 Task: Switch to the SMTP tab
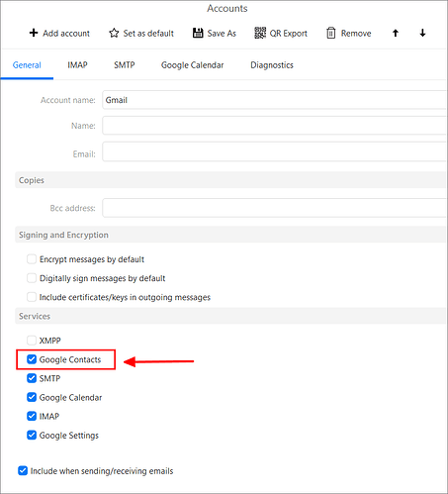[125, 65]
